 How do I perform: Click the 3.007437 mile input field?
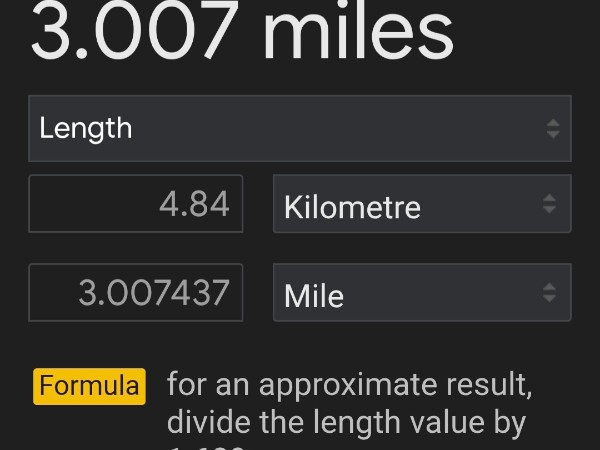click(136, 293)
